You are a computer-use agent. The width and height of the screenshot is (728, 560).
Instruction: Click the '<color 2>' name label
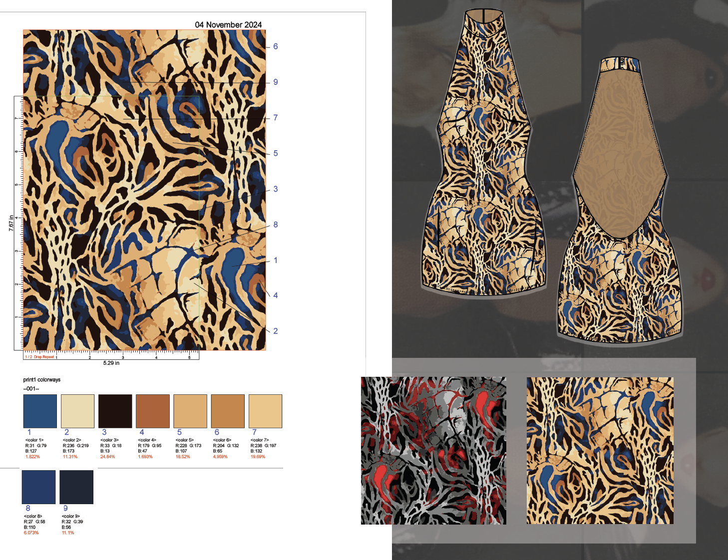pos(72,440)
